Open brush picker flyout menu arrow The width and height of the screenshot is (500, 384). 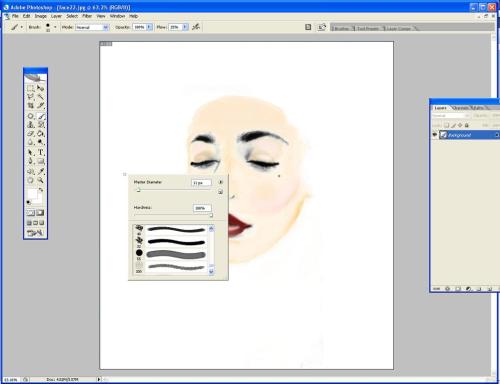pyautogui.click(x=220, y=182)
